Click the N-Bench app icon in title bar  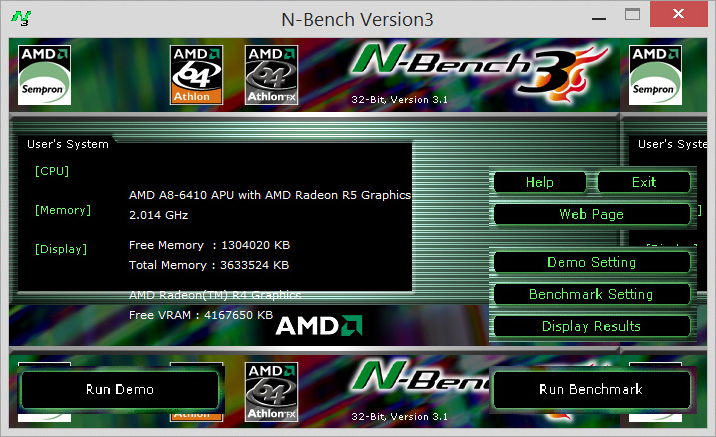click(x=21, y=18)
